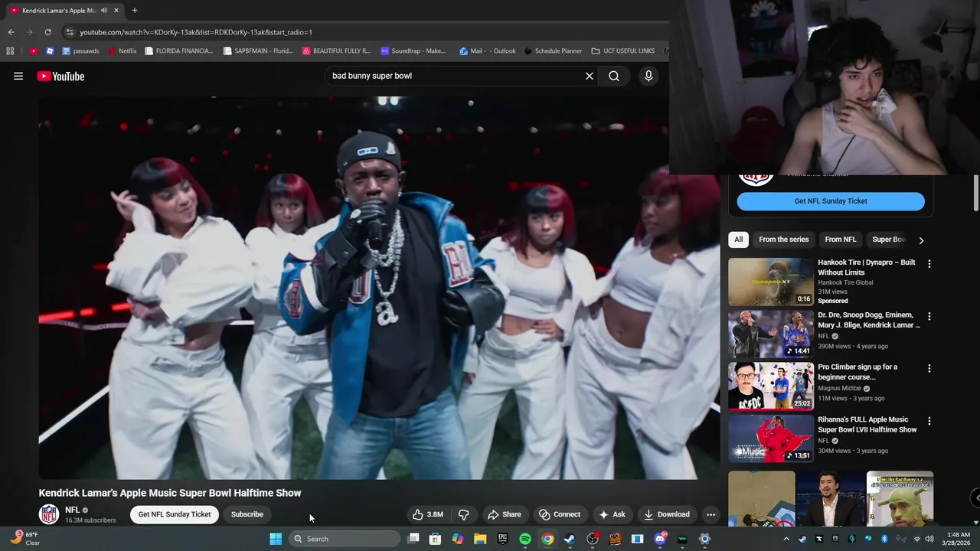Open more actions ellipsis under video
Image resolution: width=980 pixels, height=551 pixels.
click(710, 514)
